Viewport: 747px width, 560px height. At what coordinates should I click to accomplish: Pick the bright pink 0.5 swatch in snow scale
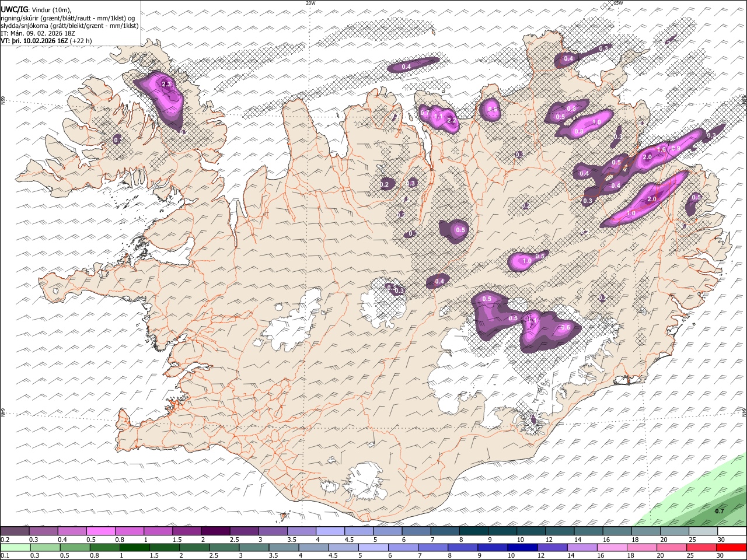tap(100, 531)
